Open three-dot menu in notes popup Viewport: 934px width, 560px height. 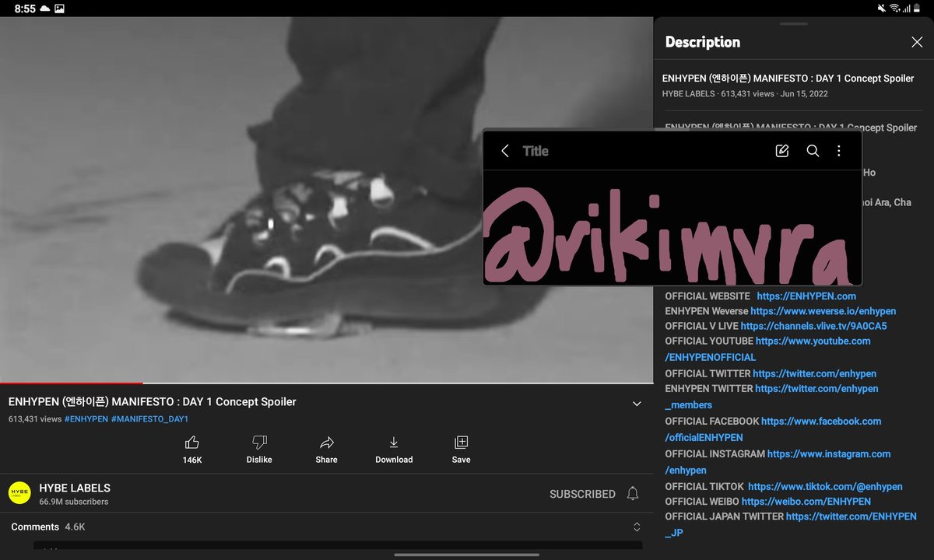tap(838, 151)
